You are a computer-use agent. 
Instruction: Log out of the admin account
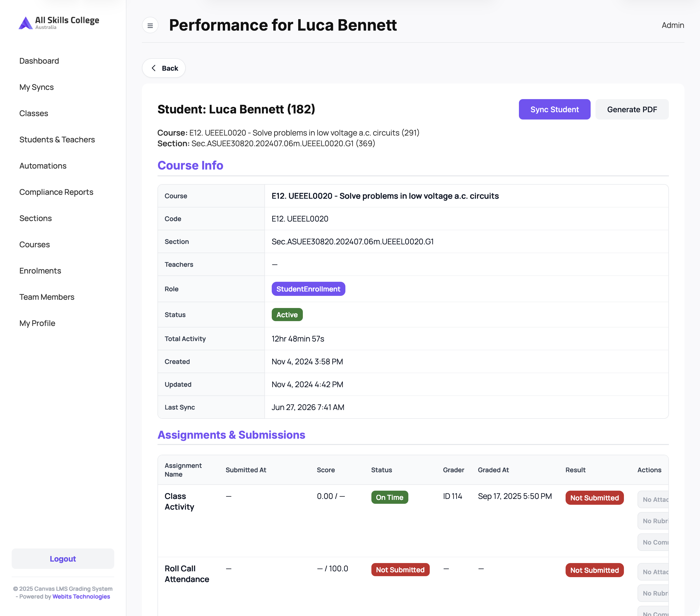pyautogui.click(x=63, y=559)
